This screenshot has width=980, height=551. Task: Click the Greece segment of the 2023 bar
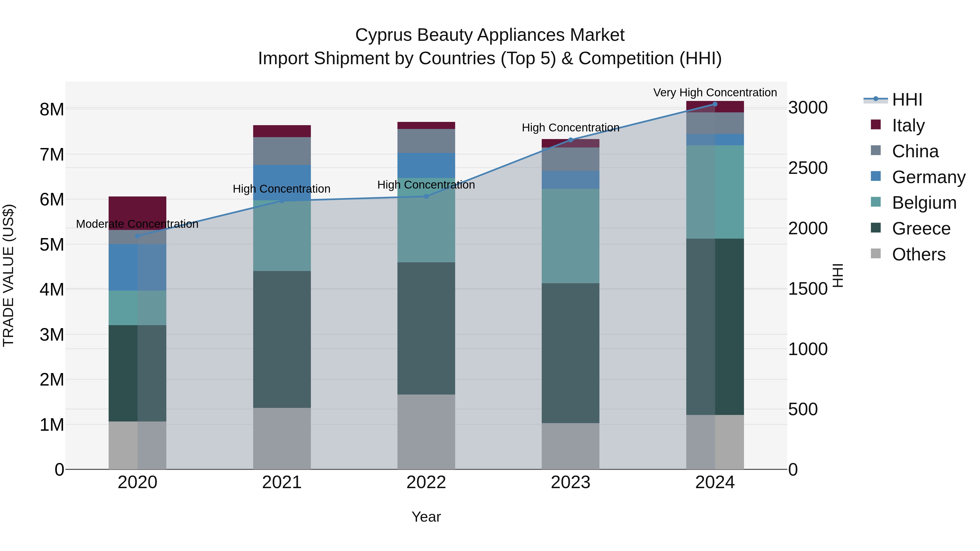pos(570,353)
